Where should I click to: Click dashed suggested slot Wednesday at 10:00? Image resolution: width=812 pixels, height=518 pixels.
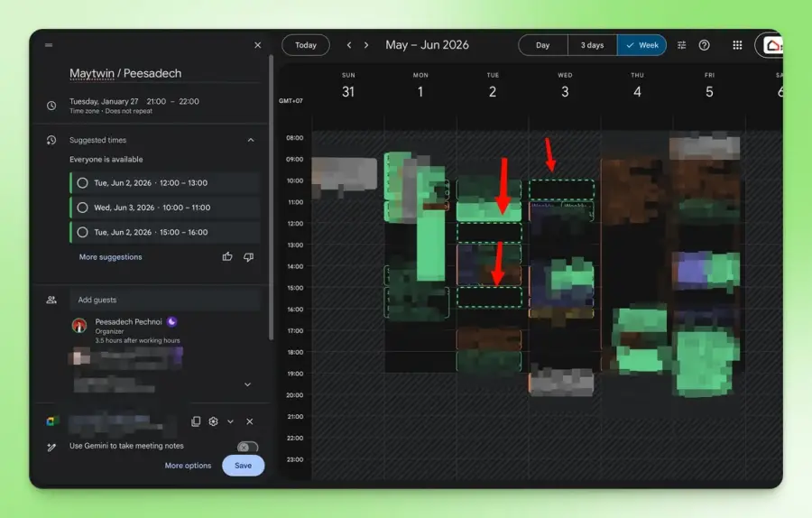point(562,190)
